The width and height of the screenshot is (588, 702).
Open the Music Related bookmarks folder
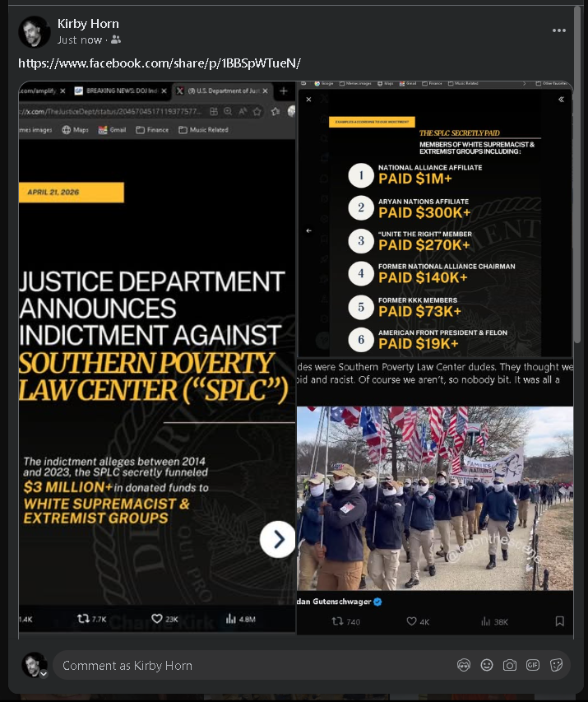pos(204,130)
